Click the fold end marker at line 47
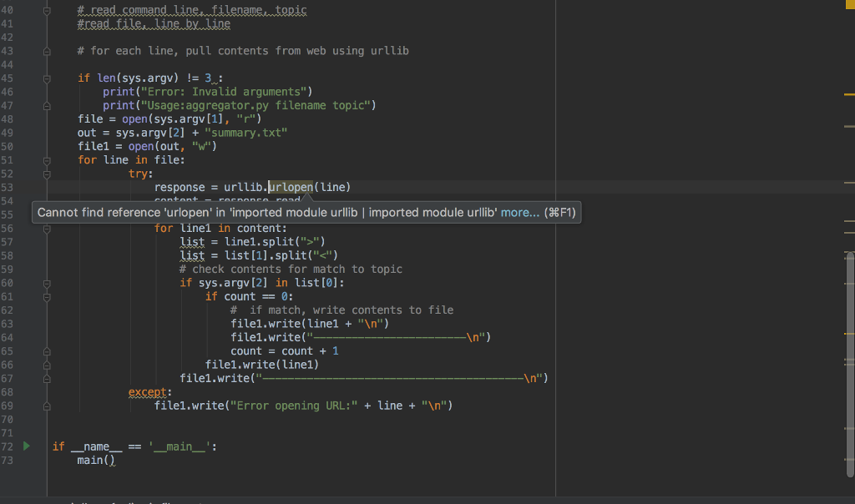Screen dimensions: 855x504 pos(47,106)
